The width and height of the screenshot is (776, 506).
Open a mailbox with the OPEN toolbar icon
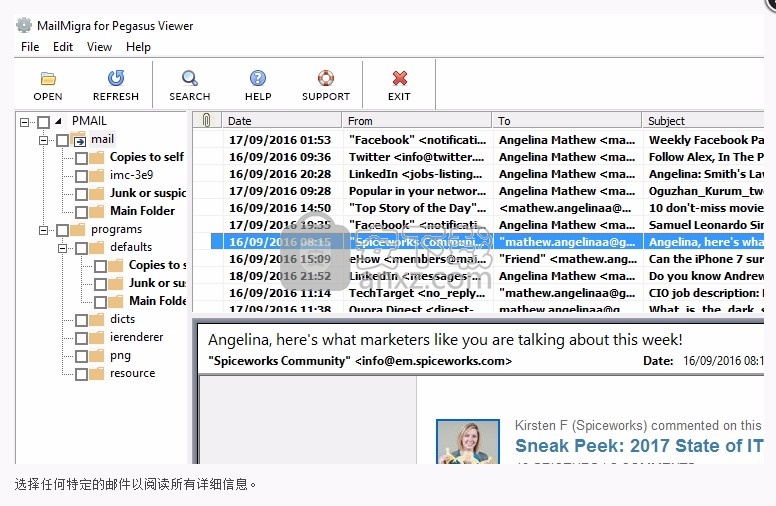point(48,78)
